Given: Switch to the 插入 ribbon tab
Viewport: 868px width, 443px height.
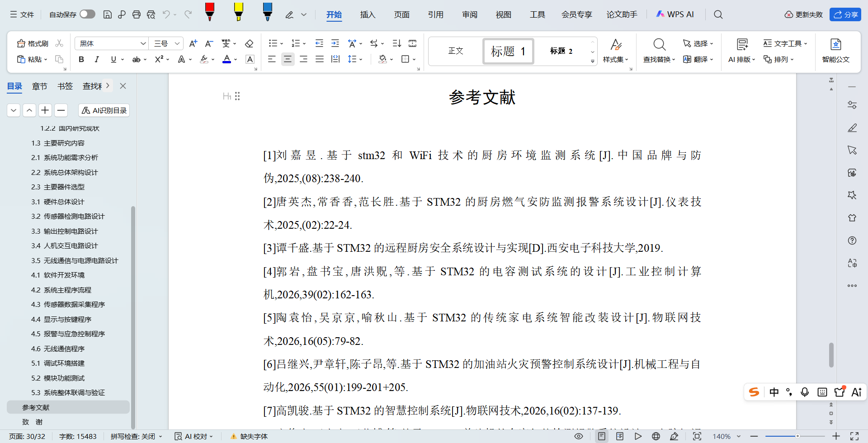Looking at the screenshot, I should 368,14.
